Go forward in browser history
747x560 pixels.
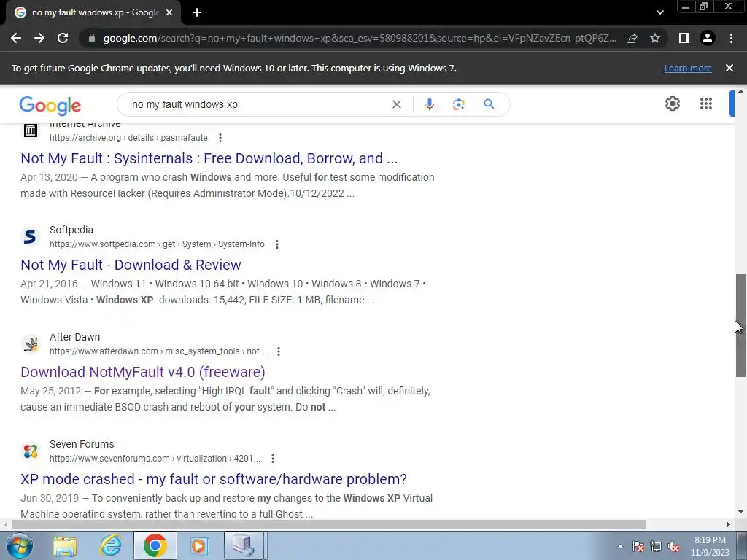[39, 38]
